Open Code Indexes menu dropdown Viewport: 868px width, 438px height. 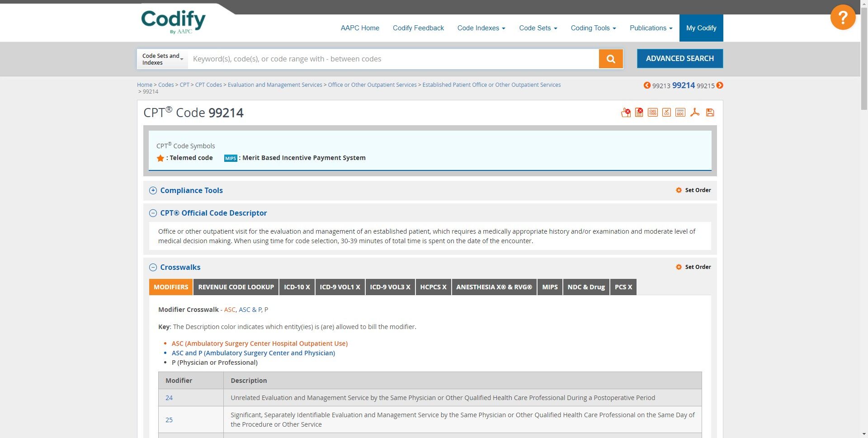(x=481, y=28)
